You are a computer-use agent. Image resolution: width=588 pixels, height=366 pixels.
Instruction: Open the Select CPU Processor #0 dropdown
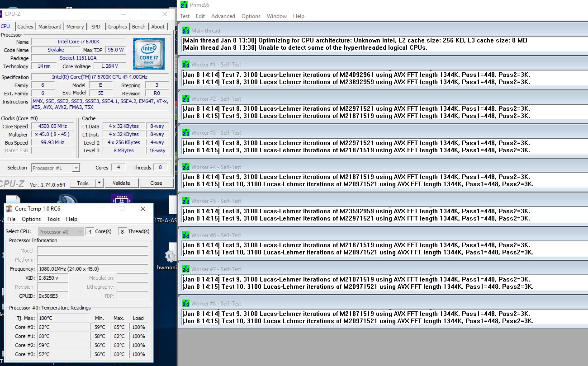tap(61, 232)
